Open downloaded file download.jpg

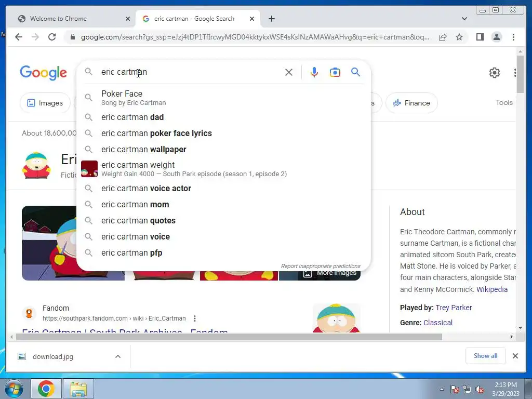(52, 356)
